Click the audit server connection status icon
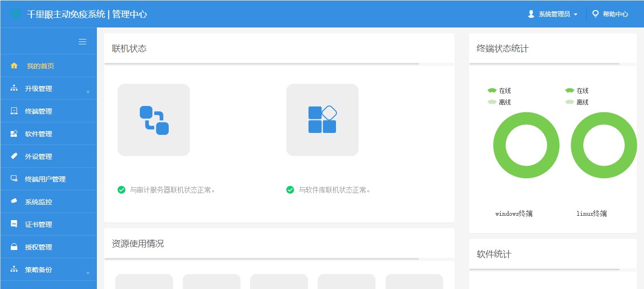Image resolution: width=644 pixels, height=289 pixels. (154, 120)
